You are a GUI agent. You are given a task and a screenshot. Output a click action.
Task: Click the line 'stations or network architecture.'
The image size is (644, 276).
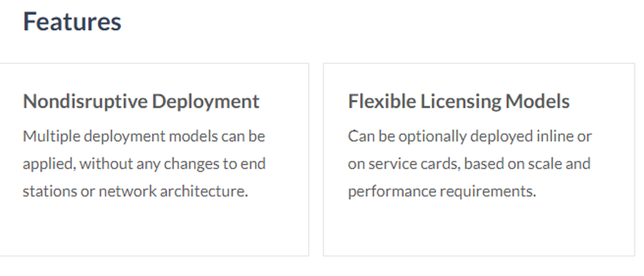pyautogui.click(x=135, y=192)
